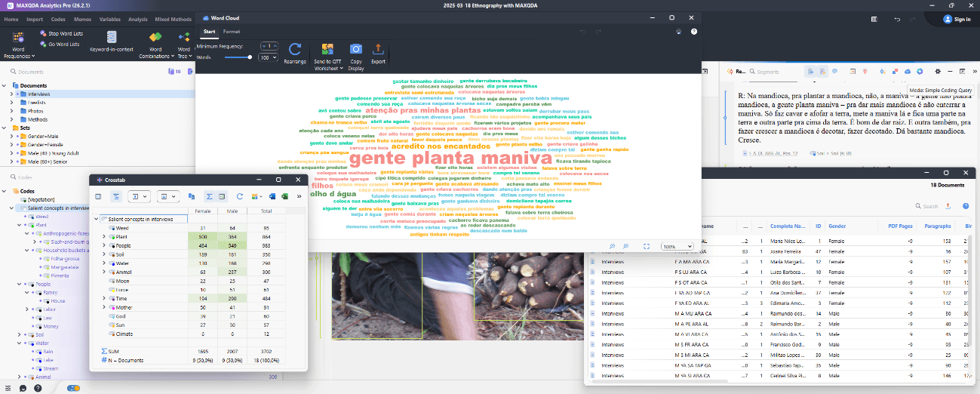Open the settings gear in Retrieved Segments
980x394 pixels.
938,71
